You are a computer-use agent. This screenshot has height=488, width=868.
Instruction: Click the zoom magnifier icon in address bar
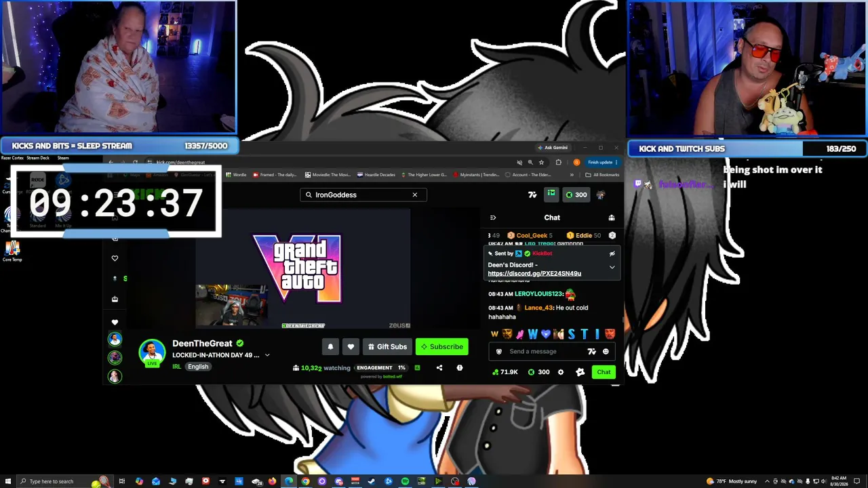click(x=530, y=163)
